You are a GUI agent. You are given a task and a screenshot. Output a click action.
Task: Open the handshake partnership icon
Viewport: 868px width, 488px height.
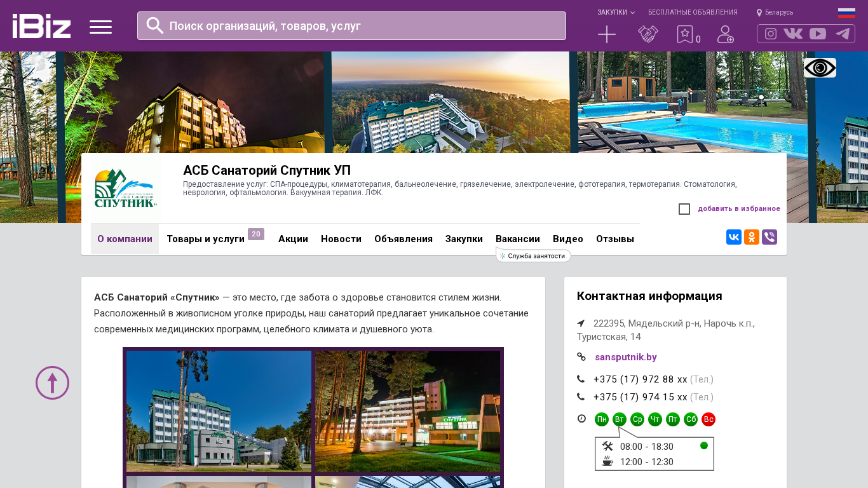click(648, 34)
